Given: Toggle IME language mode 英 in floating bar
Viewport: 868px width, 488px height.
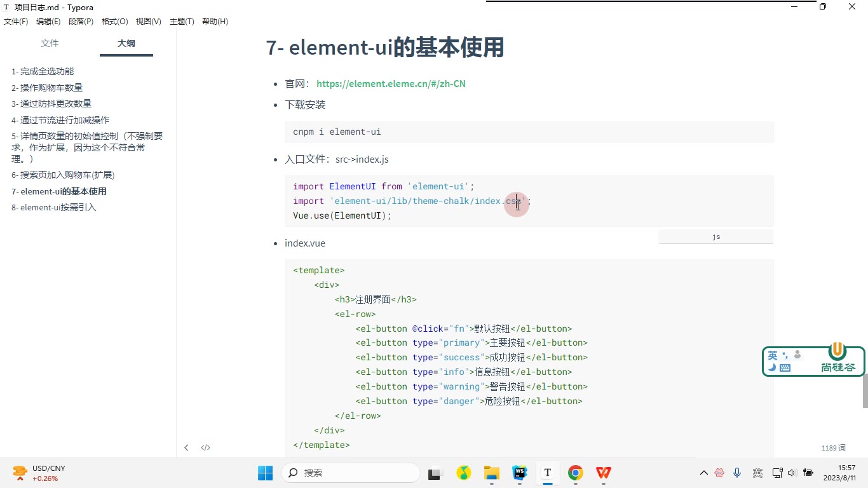Looking at the screenshot, I should coord(773,355).
